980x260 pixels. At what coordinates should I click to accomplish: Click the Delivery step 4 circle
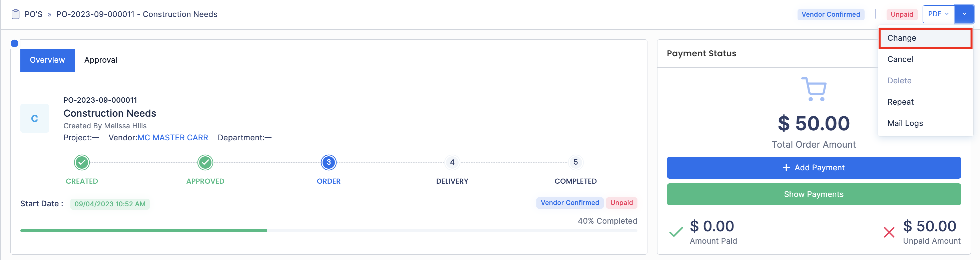452,162
